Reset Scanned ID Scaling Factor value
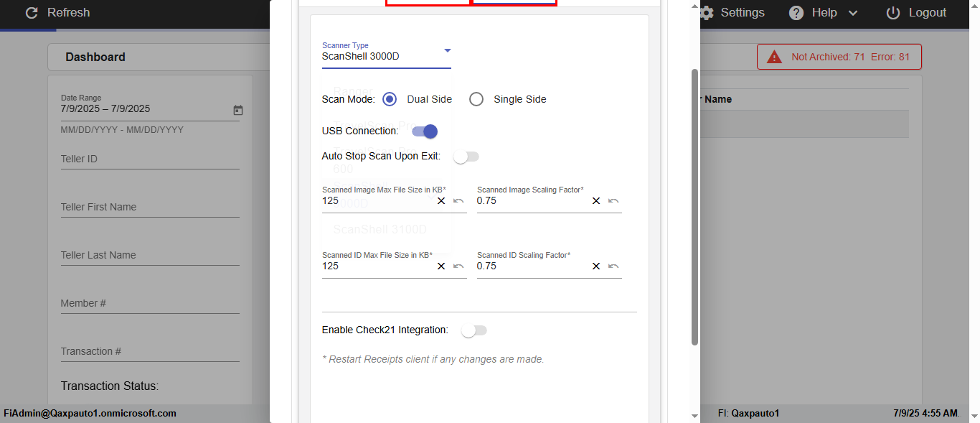This screenshot has height=423, width=980. 613,266
